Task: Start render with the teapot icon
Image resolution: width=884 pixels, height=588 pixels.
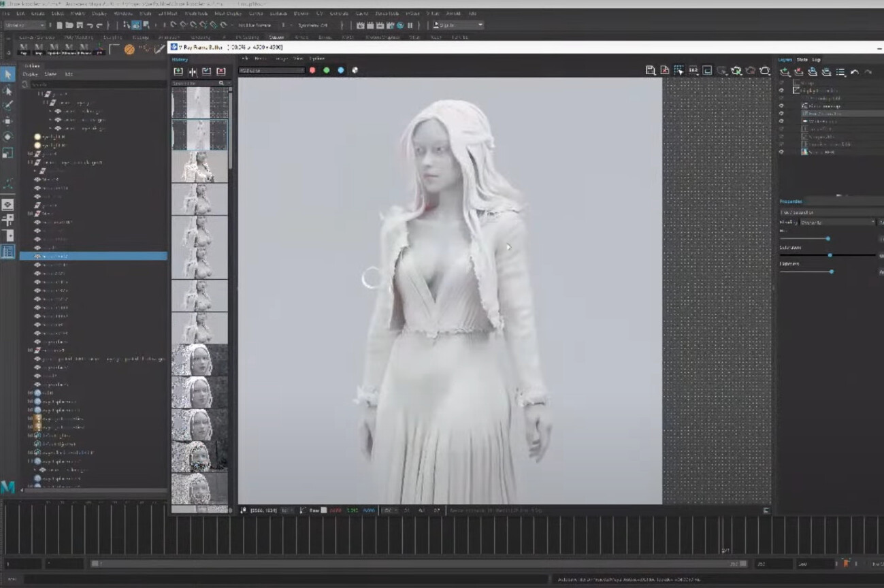Action: 765,70
